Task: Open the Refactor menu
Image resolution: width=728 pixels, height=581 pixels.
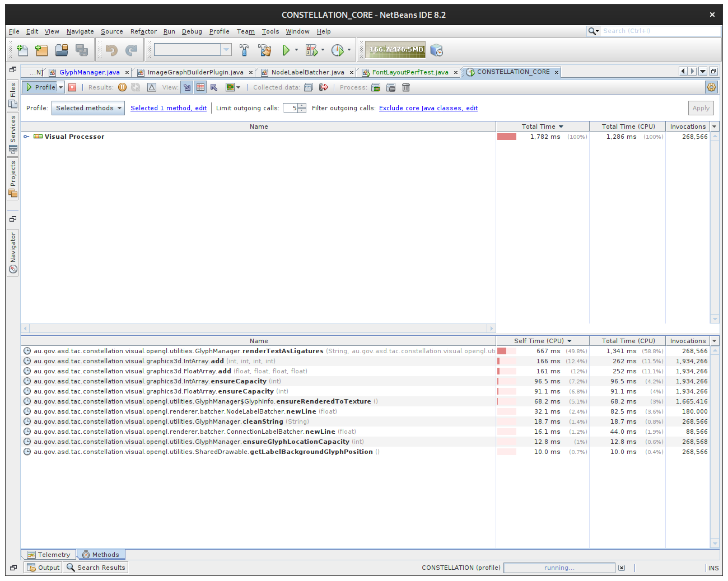Action: coord(143,31)
